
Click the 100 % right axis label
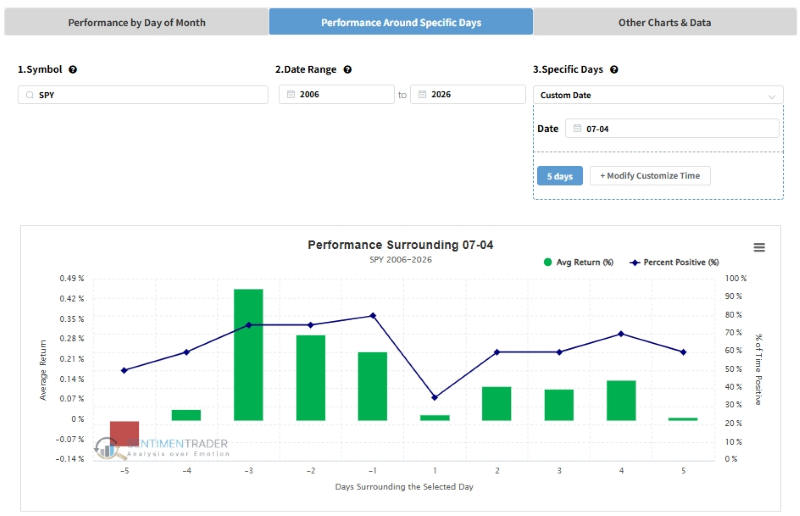(x=735, y=278)
